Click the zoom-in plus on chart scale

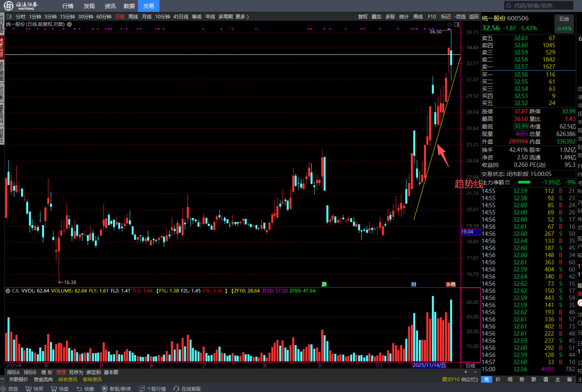point(466,372)
